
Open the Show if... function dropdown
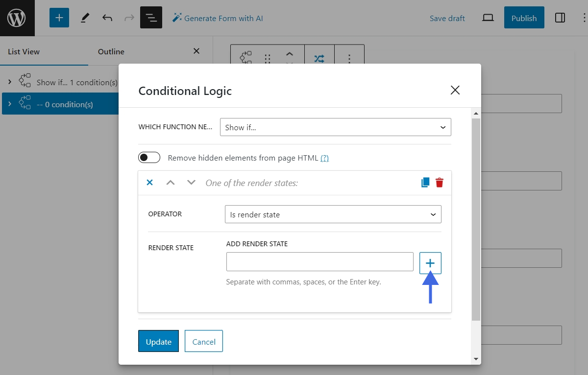click(335, 127)
